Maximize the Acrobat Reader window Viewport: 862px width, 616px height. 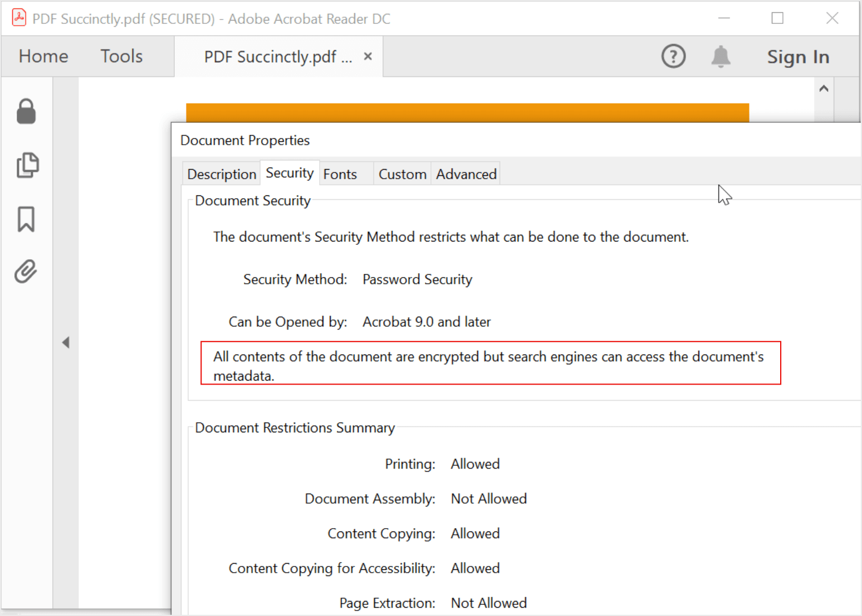(777, 18)
